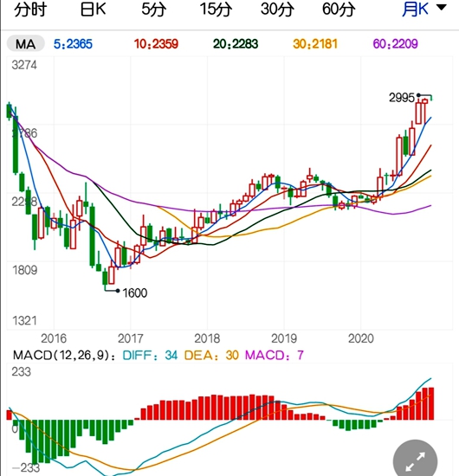Click the 233 MACD axis label
The image size is (459, 476).
click(22, 372)
